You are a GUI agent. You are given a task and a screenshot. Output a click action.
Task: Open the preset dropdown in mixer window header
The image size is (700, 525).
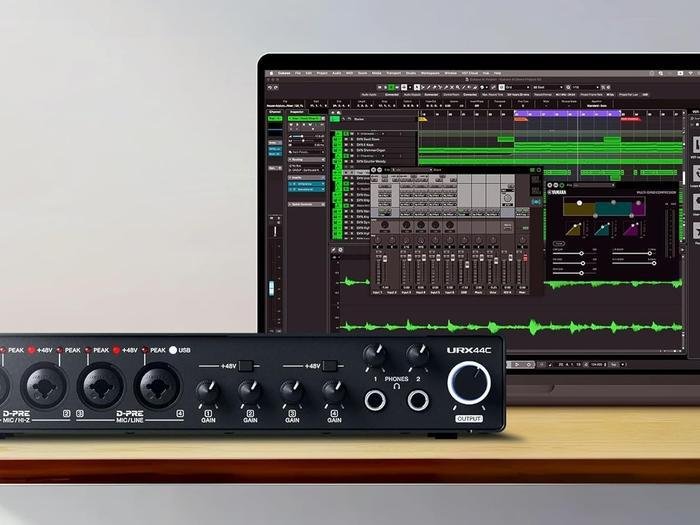point(410,170)
